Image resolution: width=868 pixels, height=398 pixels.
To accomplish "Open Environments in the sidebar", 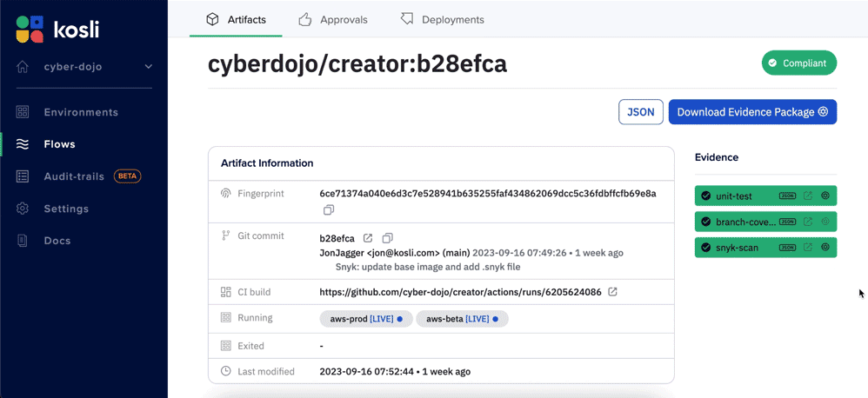I will tap(81, 112).
